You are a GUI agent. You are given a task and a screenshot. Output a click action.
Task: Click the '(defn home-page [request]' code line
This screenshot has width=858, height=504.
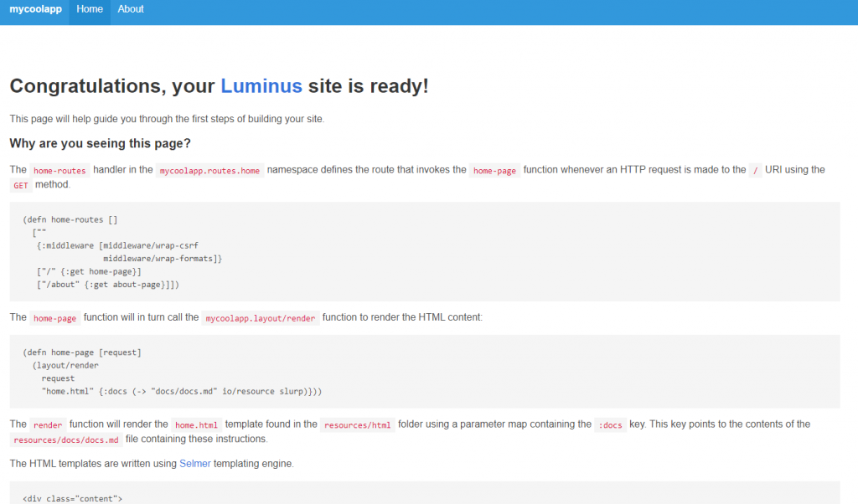coord(82,352)
